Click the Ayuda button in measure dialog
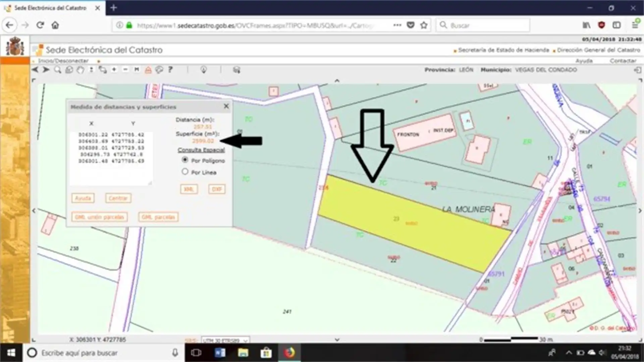Image resolution: width=644 pixels, height=362 pixels. (x=83, y=198)
